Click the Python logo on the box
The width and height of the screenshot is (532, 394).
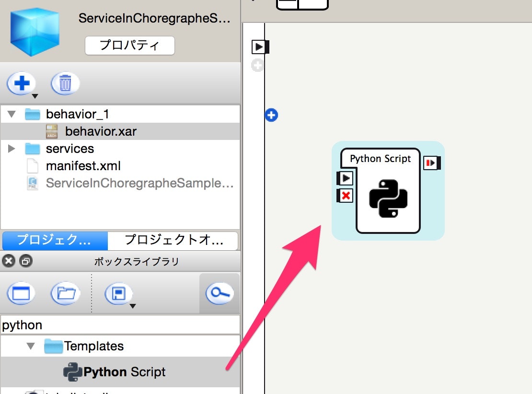point(388,198)
